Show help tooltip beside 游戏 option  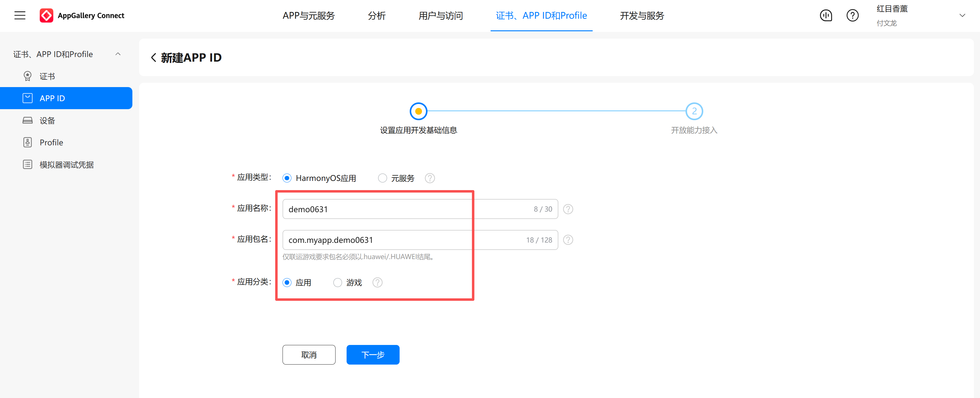[377, 282]
